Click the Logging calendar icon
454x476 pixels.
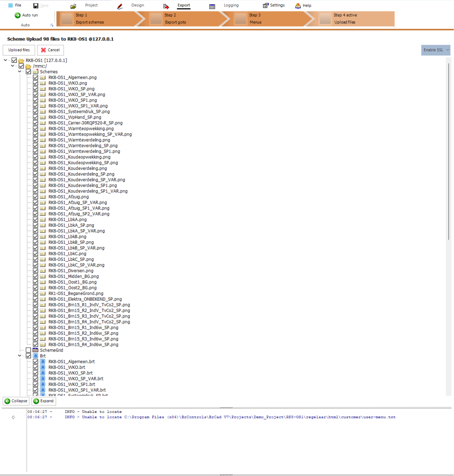click(212, 7)
